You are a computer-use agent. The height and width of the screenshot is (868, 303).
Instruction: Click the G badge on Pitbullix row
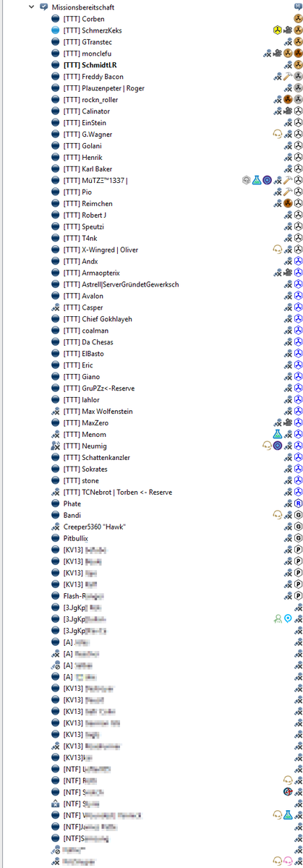[297, 539]
